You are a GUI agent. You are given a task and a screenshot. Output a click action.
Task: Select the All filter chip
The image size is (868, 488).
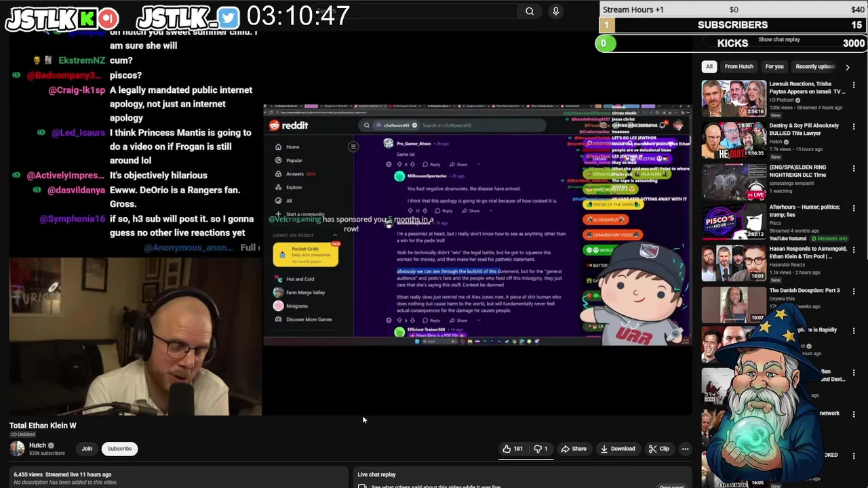coord(709,66)
